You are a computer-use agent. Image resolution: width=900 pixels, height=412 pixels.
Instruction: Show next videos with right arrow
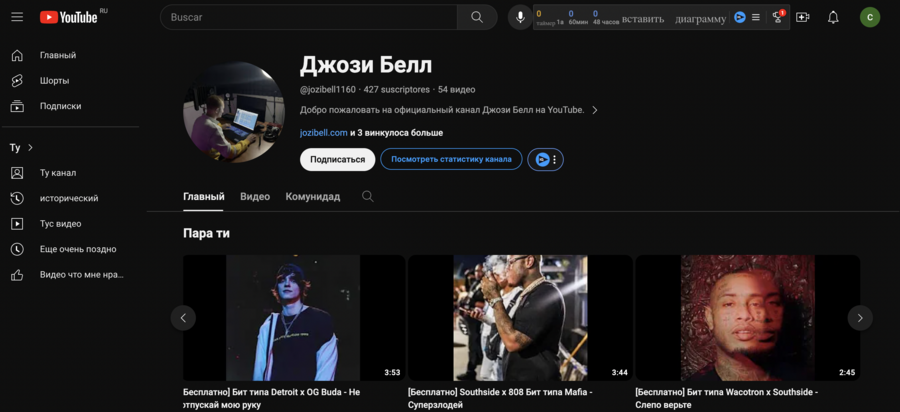tap(860, 318)
